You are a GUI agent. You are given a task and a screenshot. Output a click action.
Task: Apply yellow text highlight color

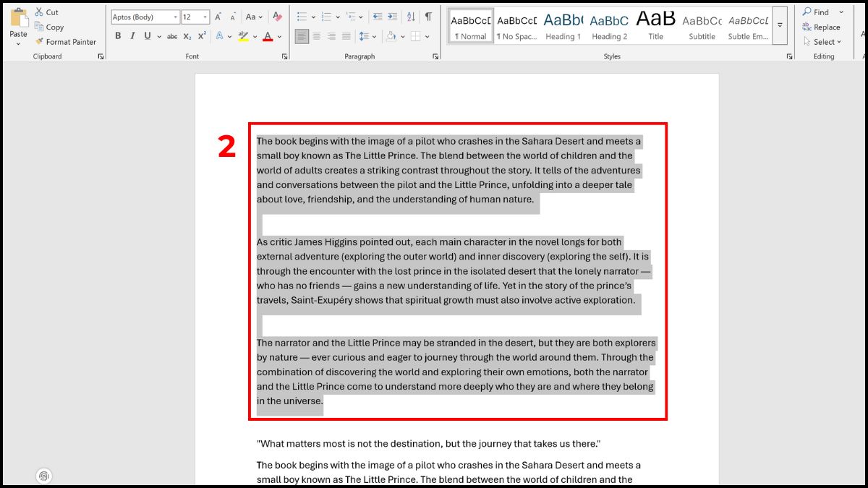(x=243, y=35)
